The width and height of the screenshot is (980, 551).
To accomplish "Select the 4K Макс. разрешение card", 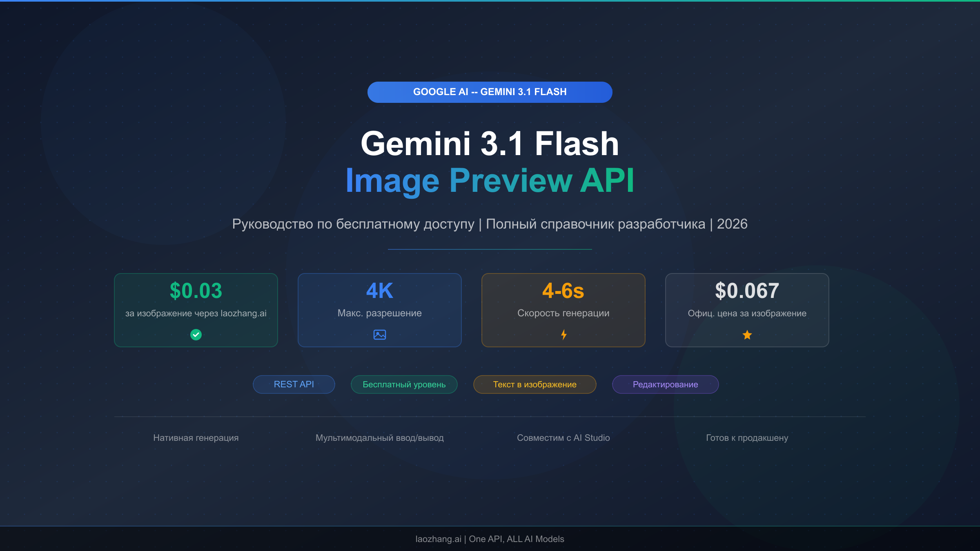I will coord(380,310).
